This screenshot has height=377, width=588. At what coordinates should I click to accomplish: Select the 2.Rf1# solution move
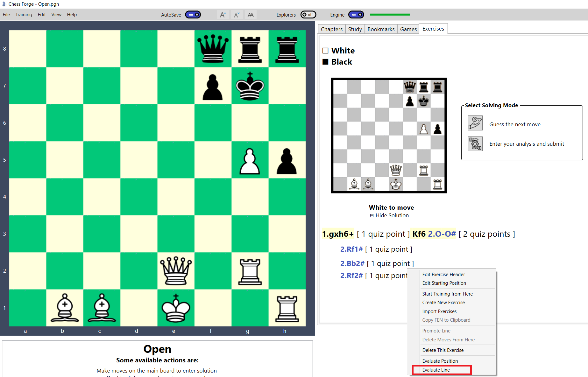pos(351,249)
